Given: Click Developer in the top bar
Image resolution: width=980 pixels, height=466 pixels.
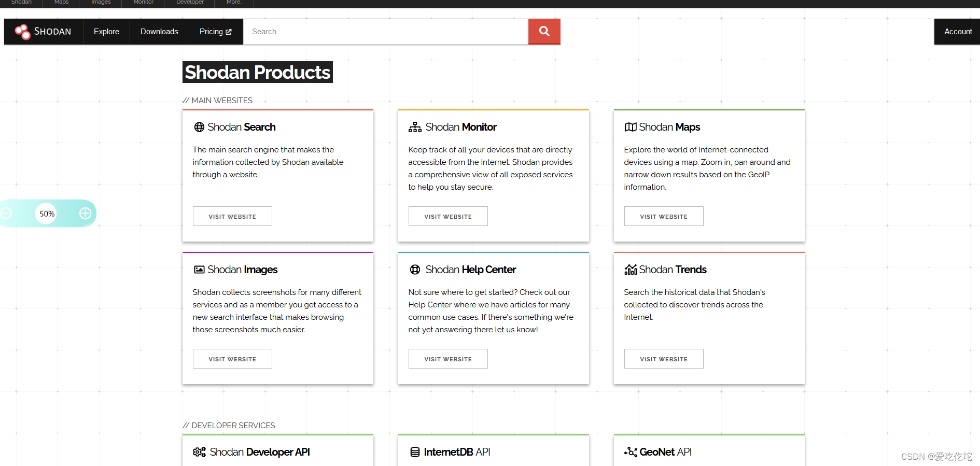Looking at the screenshot, I should (190, 2).
